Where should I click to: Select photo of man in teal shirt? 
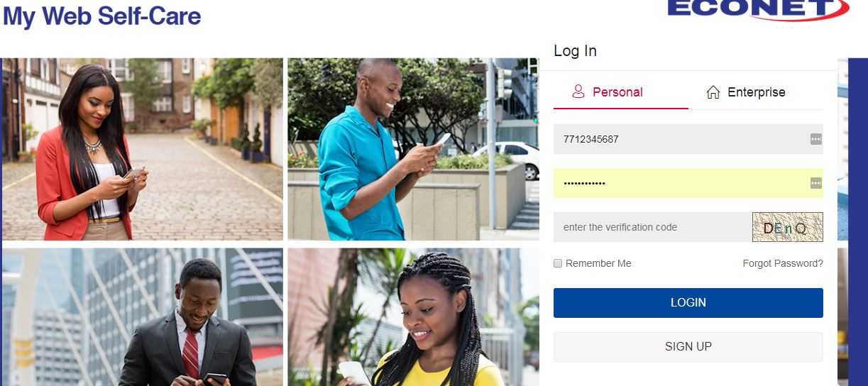(x=413, y=149)
